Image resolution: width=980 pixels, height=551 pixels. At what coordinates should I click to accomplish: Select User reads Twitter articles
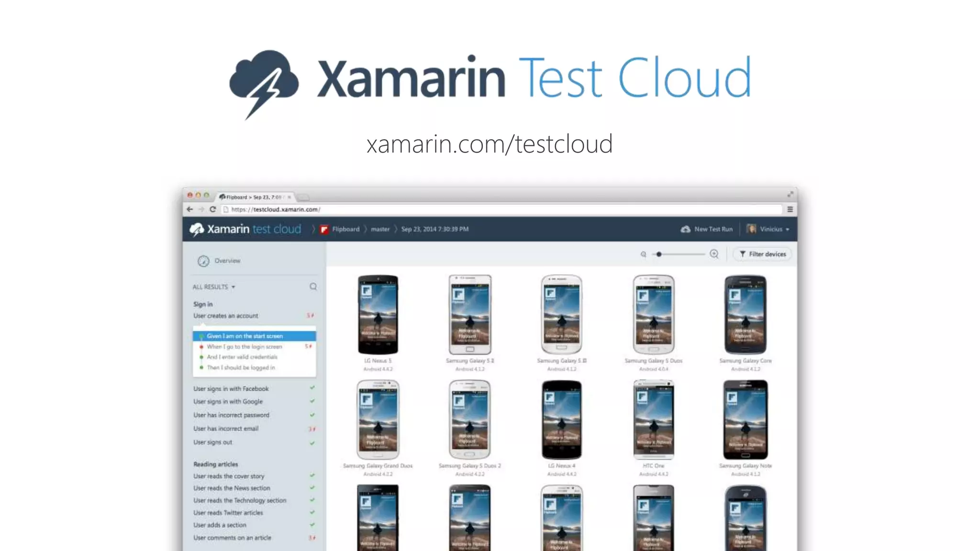click(x=228, y=513)
